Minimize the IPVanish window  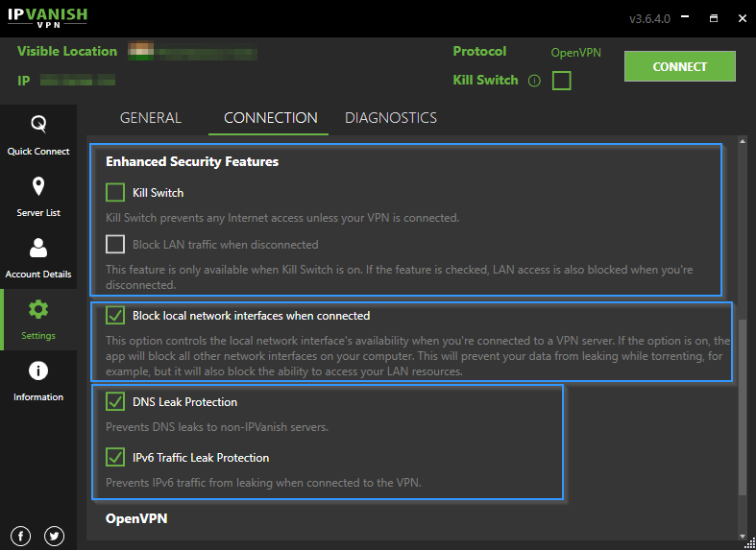pos(685,18)
